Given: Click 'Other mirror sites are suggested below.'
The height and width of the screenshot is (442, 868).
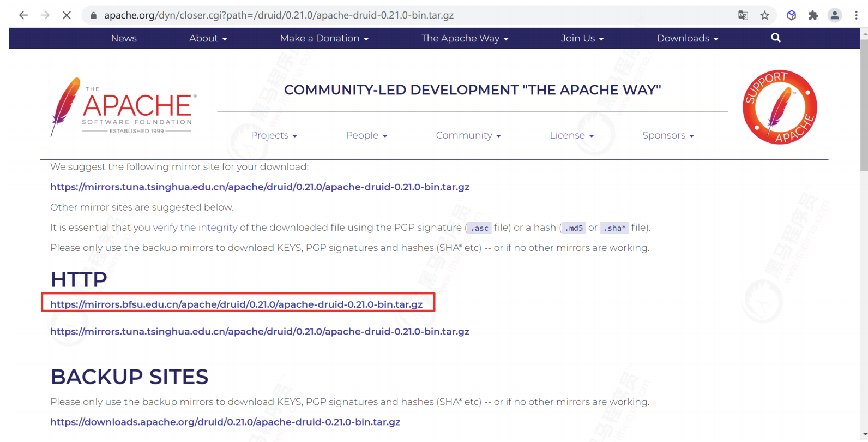Looking at the screenshot, I should pyautogui.click(x=142, y=207).
